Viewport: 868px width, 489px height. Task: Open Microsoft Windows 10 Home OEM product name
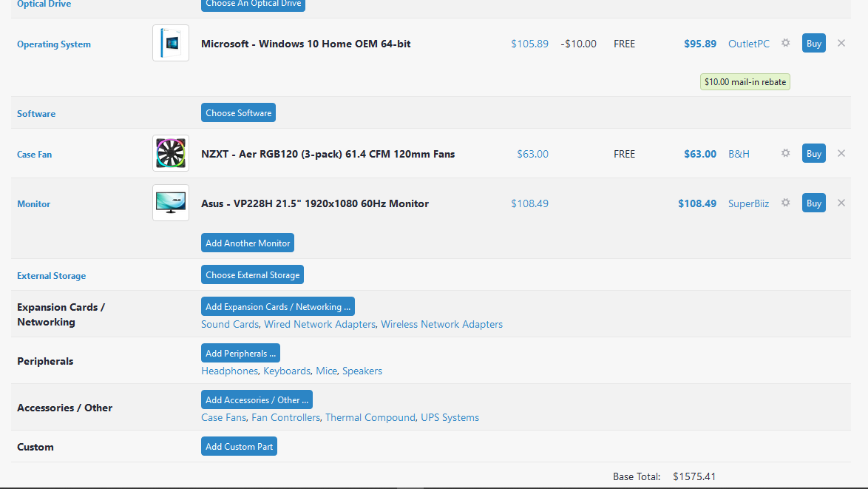pos(305,44)
